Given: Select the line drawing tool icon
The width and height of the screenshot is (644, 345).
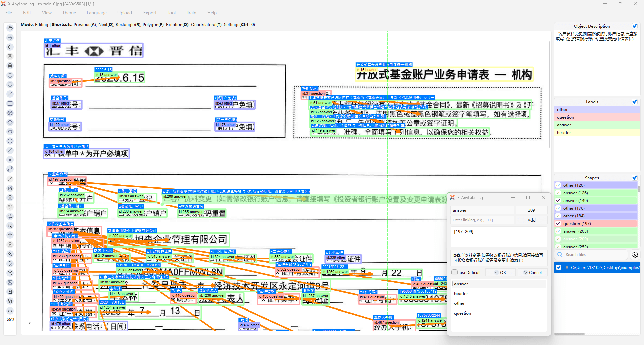Looking at the screenshot, I should (10, 150).
